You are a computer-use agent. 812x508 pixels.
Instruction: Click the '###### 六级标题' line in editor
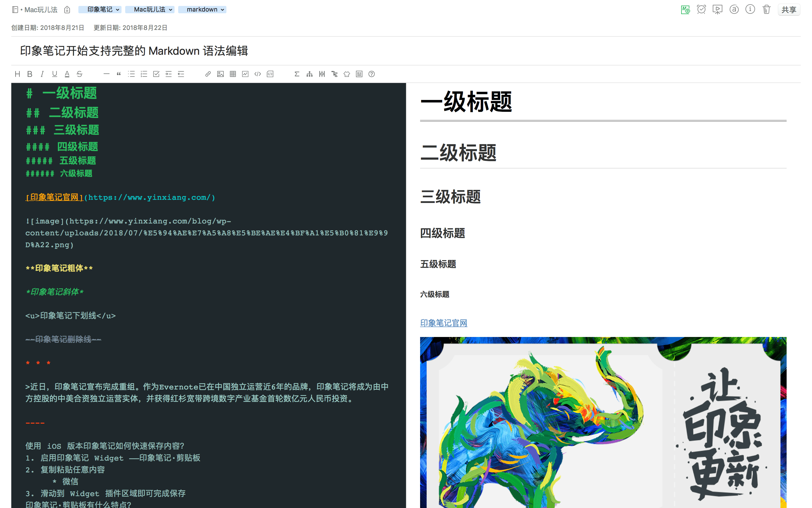59,173
